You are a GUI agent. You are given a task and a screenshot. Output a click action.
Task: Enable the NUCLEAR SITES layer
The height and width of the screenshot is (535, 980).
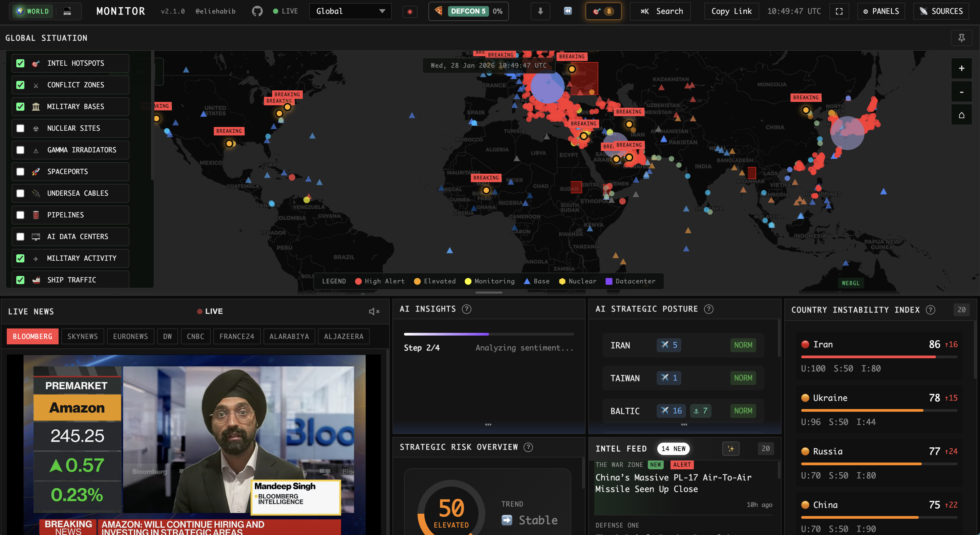pos(20,128)
